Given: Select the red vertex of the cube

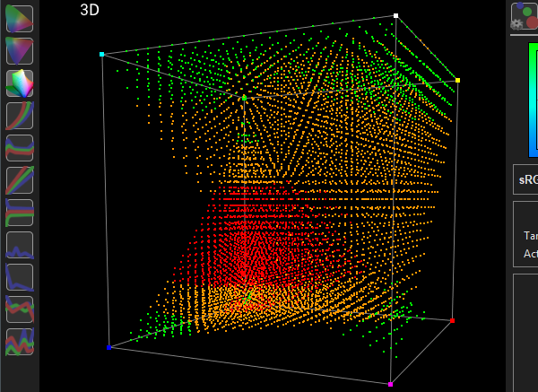Looking at the screenshot, I should point(452,320).
